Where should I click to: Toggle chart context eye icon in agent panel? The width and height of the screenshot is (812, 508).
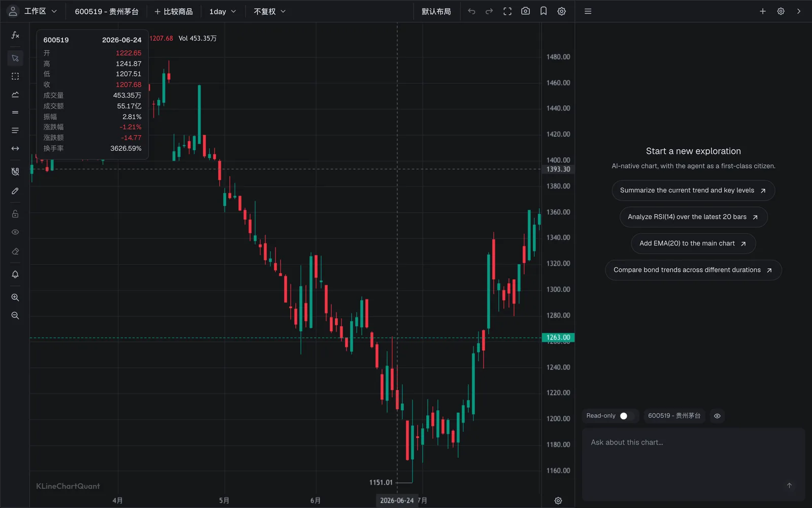click(x=717, y=416)
